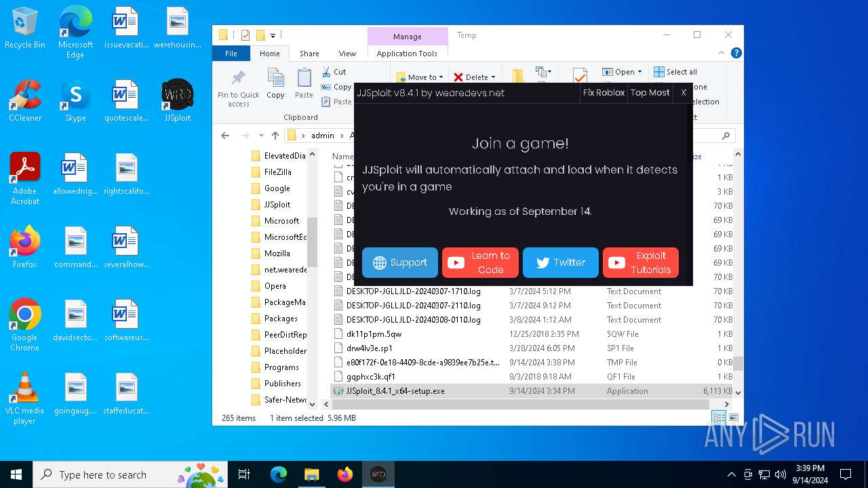This screenshot has height=488, width=868.
Task: Open Quick Access Toolbar customize dropdown
Action: tap(273, 35)
